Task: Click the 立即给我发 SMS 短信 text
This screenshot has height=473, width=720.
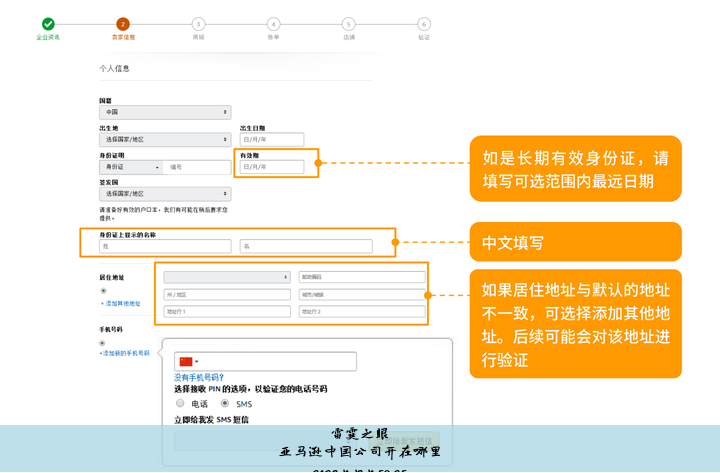Action: (211, 419)
